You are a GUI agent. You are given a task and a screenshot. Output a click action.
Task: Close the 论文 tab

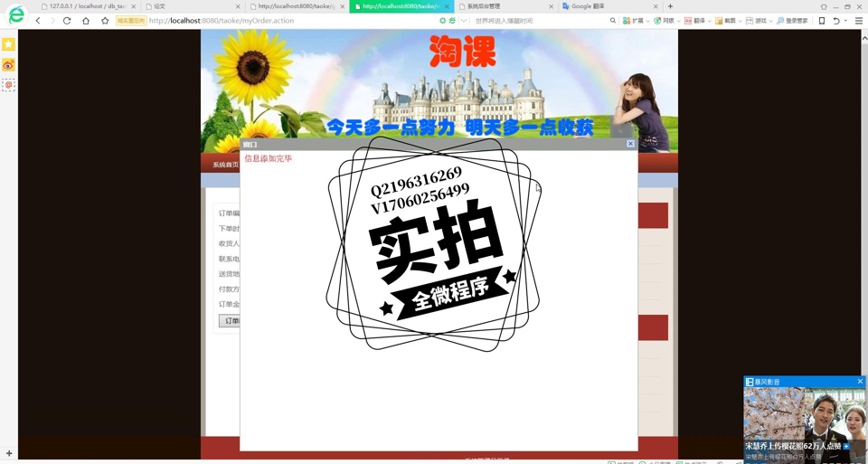click(238, 6)
